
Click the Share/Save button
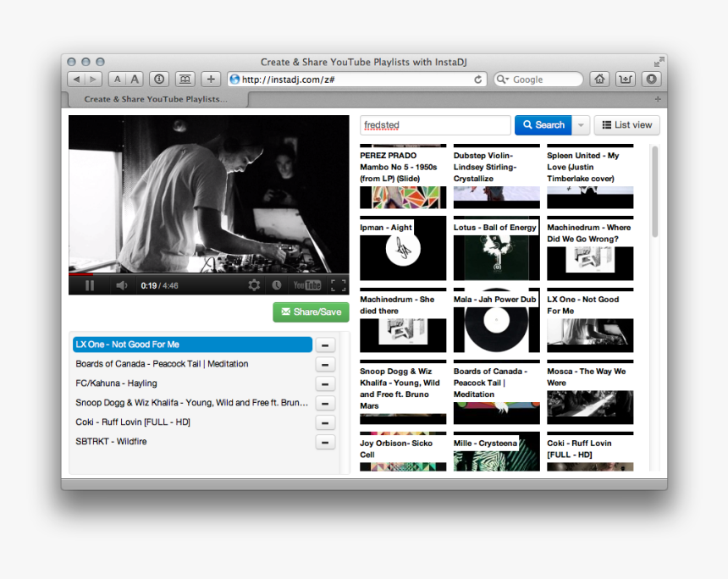click(x=310, y=312)
